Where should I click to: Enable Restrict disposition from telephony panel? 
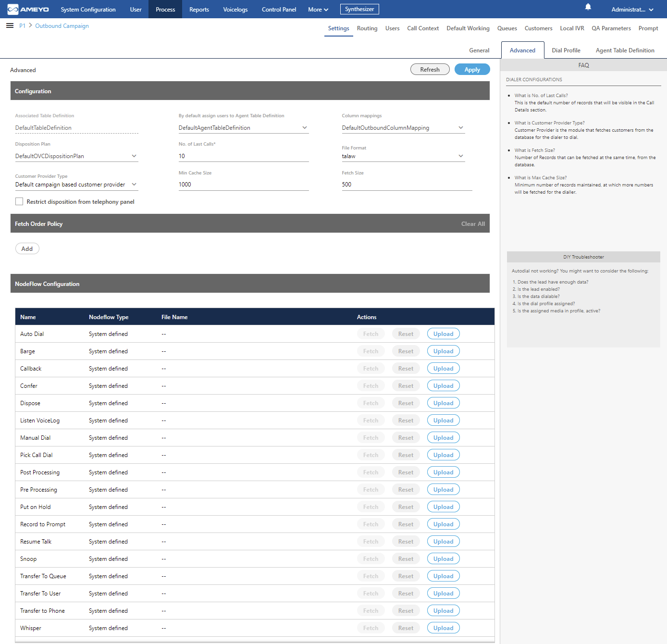click(x=19, y=202)
